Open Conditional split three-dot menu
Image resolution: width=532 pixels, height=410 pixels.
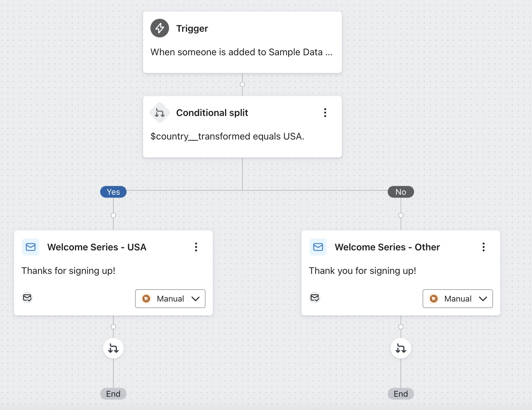(325, 113)
